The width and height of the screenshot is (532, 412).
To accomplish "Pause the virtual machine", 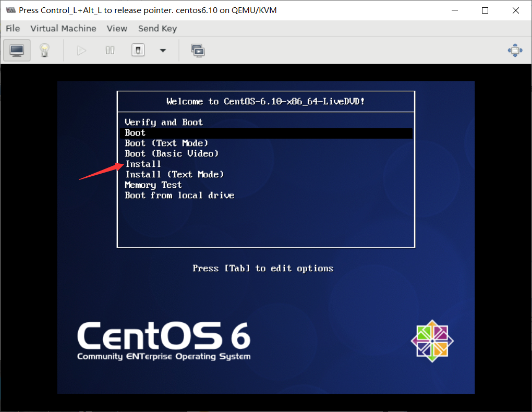I will 110,51.
